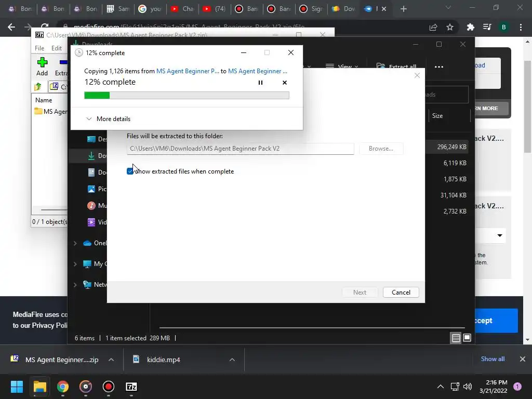Expand the My Computer tree node

point(75,264)
